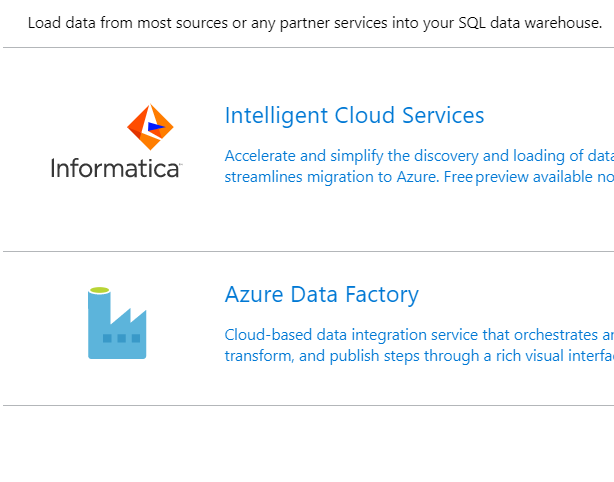
Task: Click the Informatica wordmark text
Action: (x=115, y=168)
